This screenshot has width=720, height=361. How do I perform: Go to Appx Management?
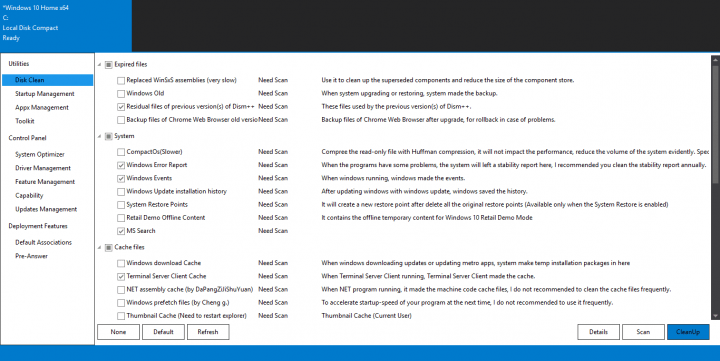[x=42, y=107]
